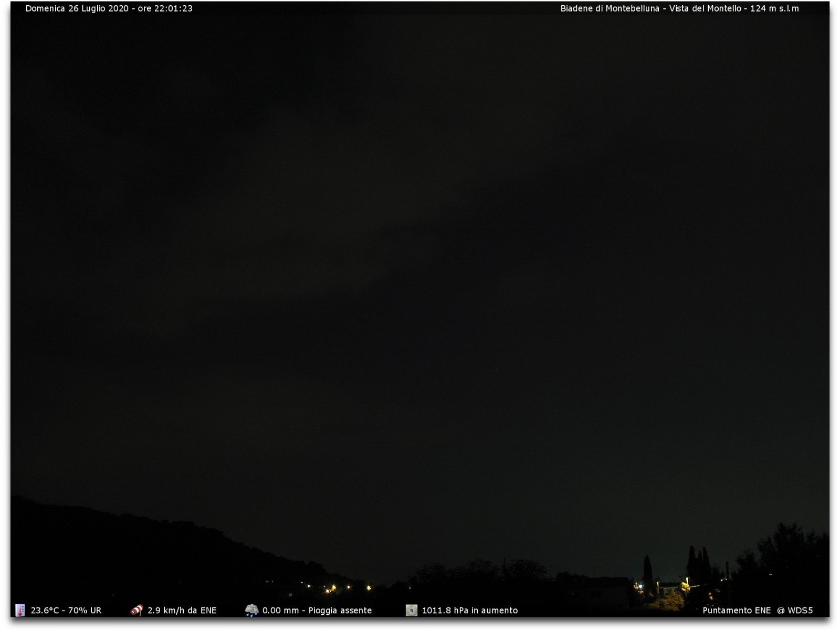Click the windsock wind speed icon
The image size is (840, 630).
coord(136,610)
